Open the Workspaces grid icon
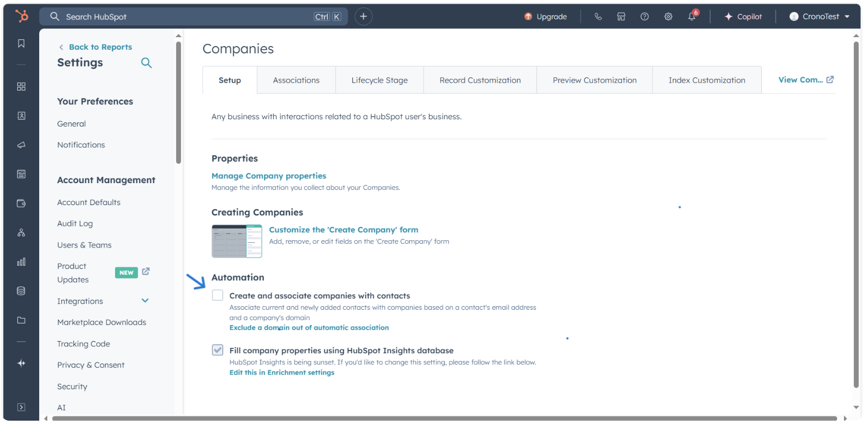The image size is (868, 428). 21,86
